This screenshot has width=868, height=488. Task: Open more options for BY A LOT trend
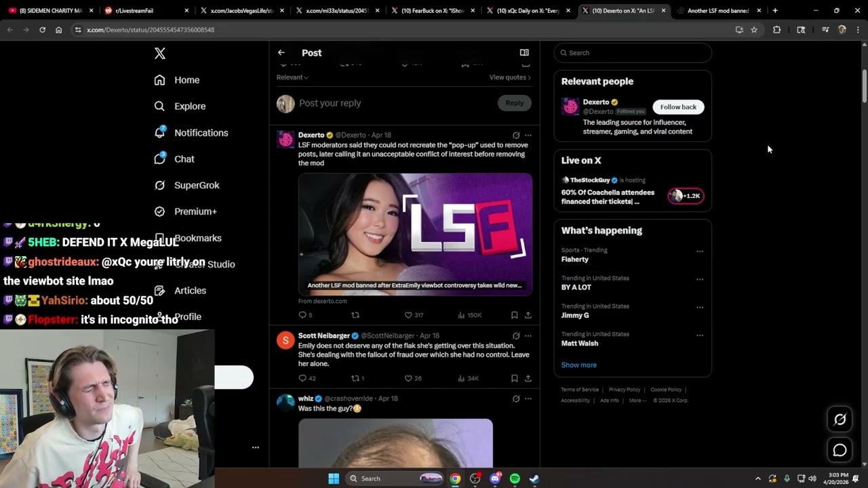coord(700,279)
